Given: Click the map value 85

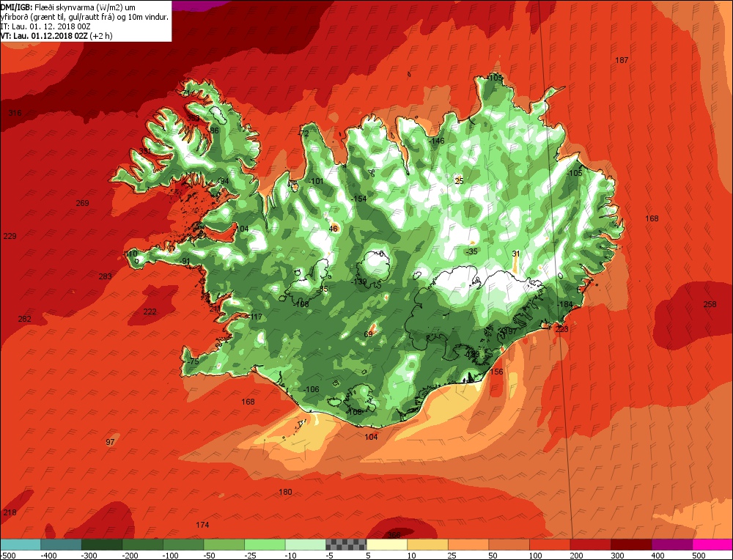Looking at the screenshot, I should coord(323,290).
